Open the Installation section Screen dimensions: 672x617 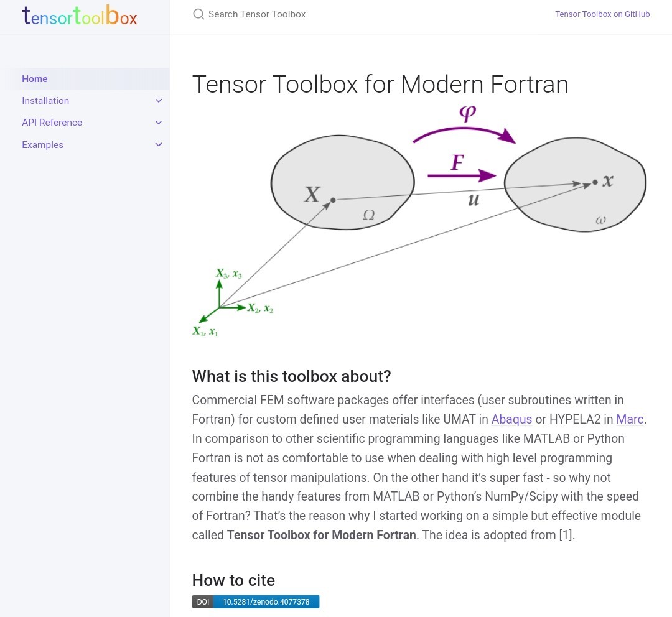[x=45, y=101]
